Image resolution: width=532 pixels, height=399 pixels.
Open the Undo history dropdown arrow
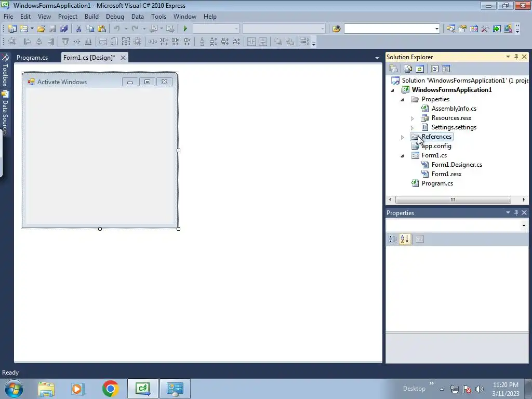[x=126, y=29]
